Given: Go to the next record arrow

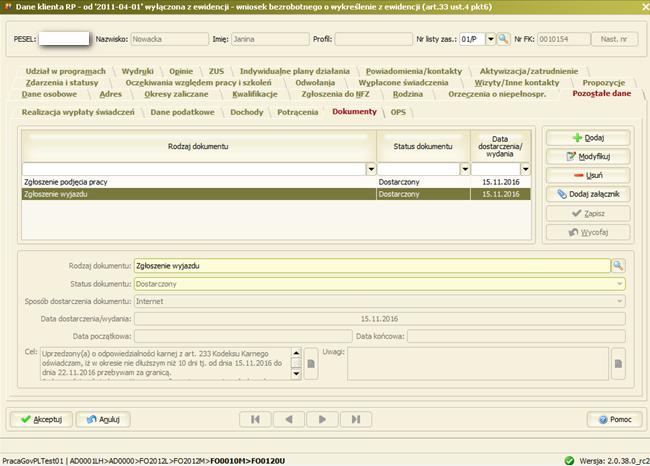Looking at the screenshot, I should (322, 419).
